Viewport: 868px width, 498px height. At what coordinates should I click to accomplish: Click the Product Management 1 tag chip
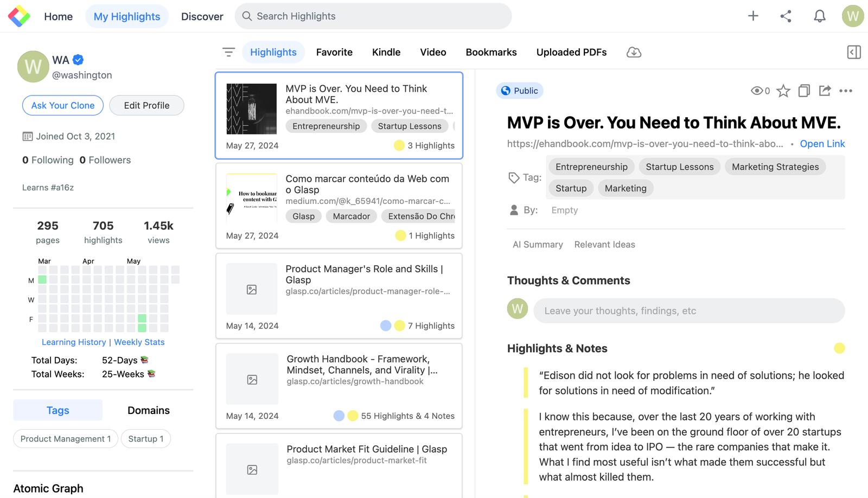(66, 439)
